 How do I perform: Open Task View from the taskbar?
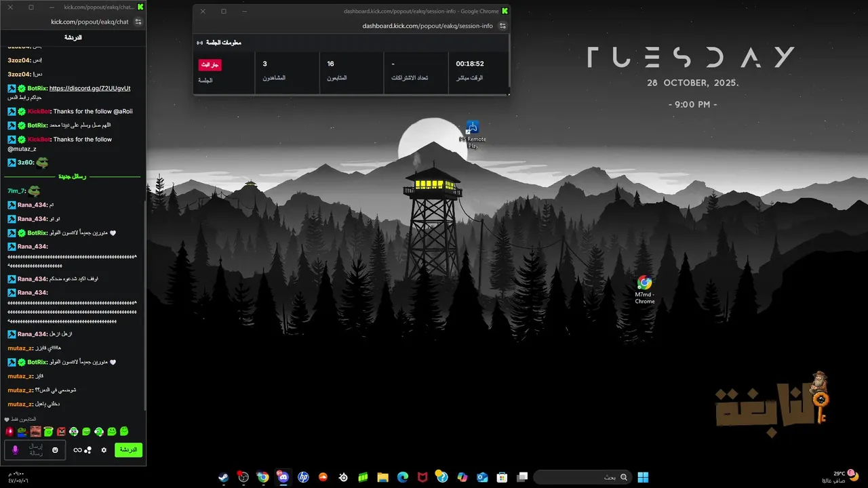522,477
